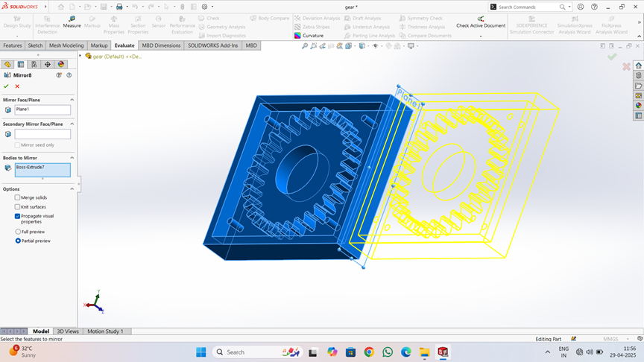
Task: Select Full preview radio button
Action: click(18, 232)
